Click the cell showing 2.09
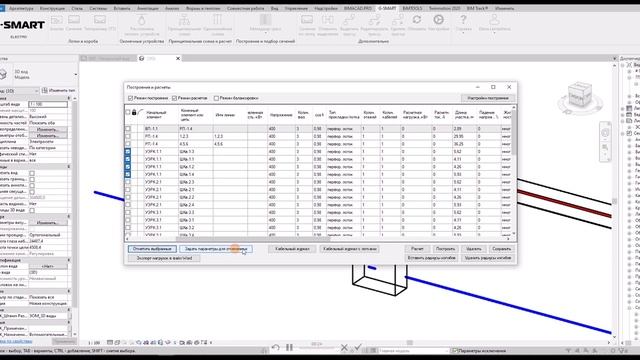 (464, 129)
